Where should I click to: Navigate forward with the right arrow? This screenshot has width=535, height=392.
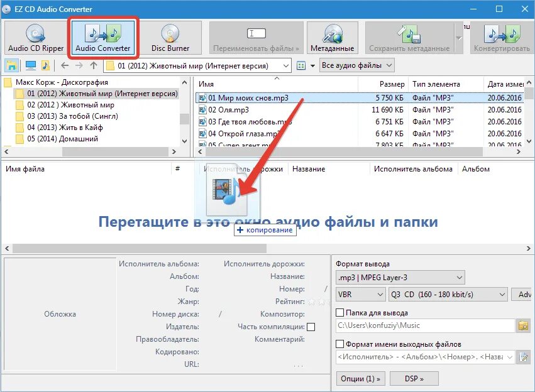(79, 65)
